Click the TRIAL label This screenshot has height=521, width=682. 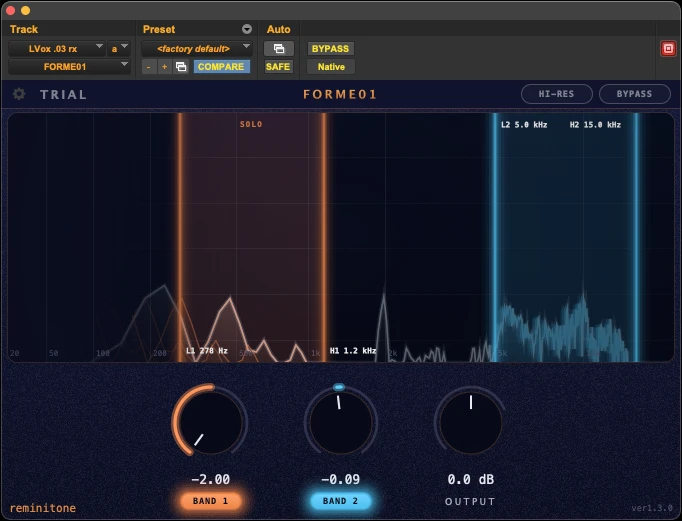tap(64, 94)
